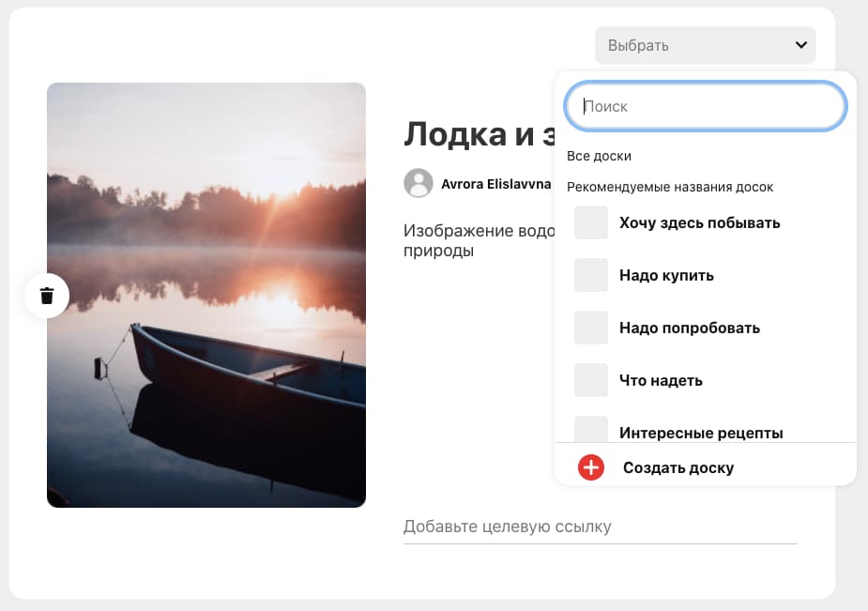
Task: Click the chevron arrow on the Выбрать control
Action: [x=800, y=44]
